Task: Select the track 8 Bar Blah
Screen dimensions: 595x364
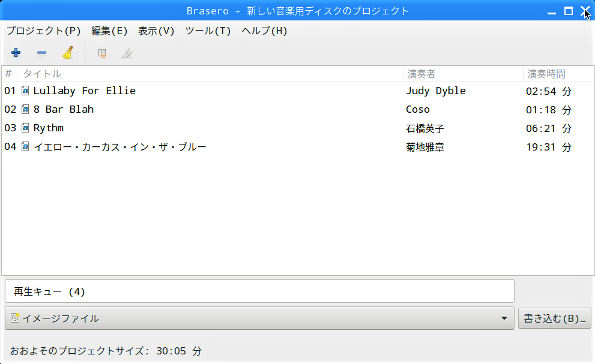Action: (64, 109)
